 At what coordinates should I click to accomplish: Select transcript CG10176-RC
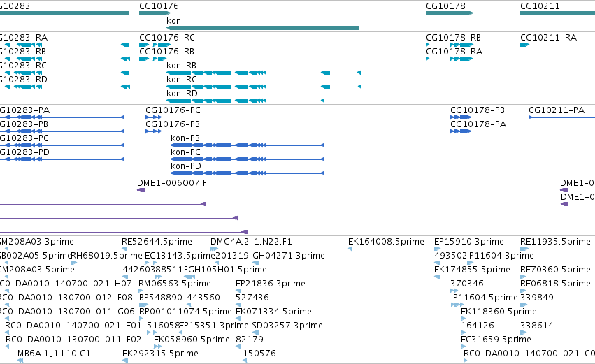click(x=167, y=38)
